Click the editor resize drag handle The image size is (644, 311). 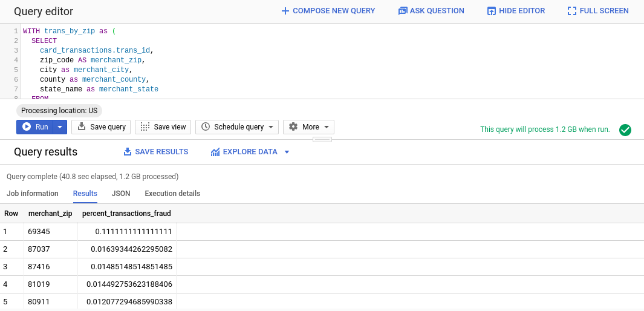click(x=322, y=139)
